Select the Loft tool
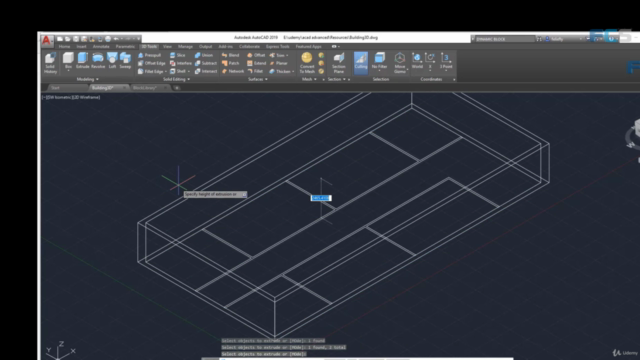 [x=112, y=60]
